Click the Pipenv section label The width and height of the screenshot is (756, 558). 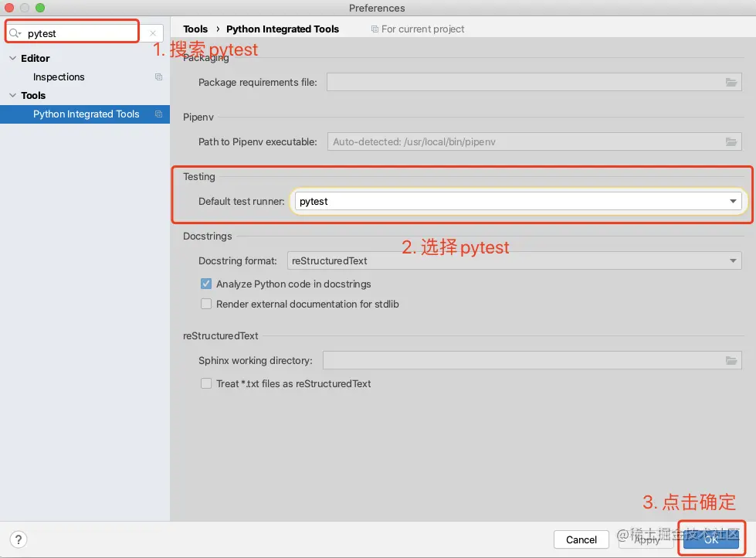click(198, 117)
